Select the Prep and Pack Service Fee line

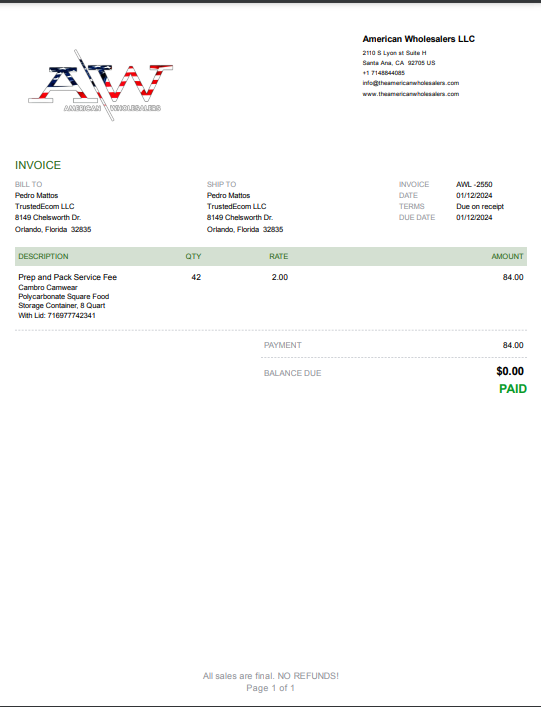pos(68,277)
